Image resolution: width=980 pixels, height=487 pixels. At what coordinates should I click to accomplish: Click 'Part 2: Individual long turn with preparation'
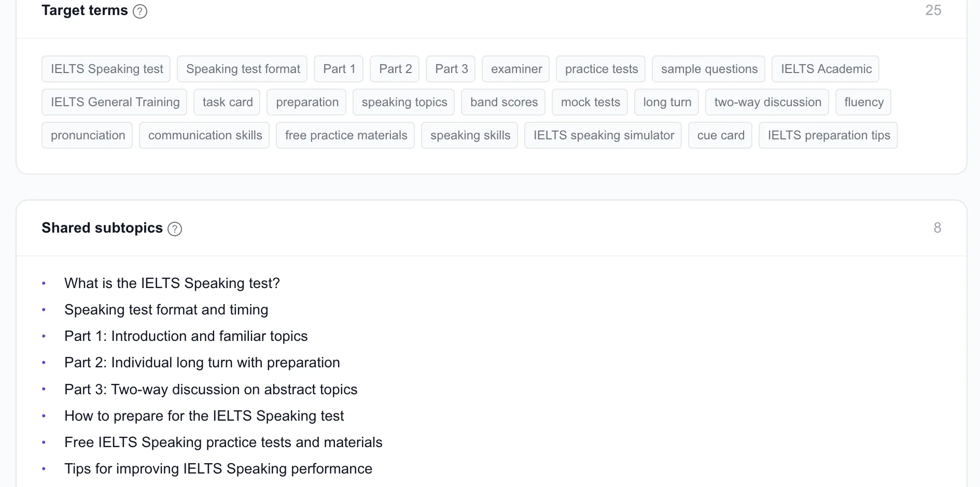[202, 363]
